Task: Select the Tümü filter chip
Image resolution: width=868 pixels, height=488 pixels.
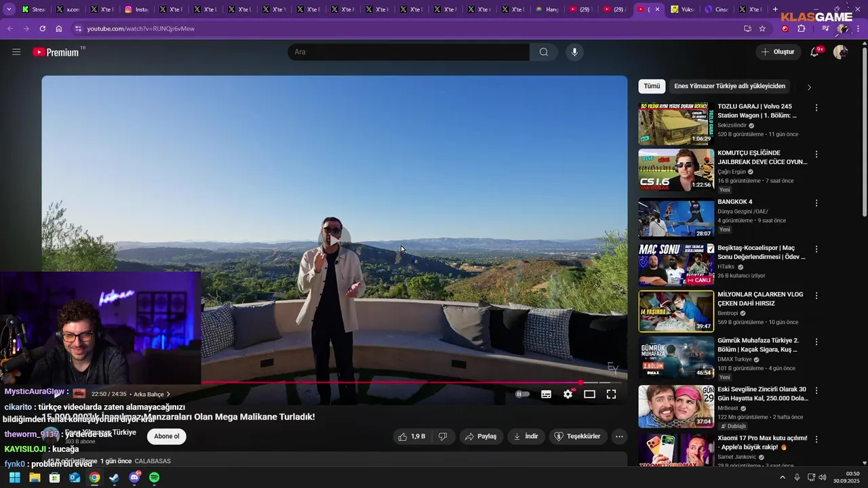Action: 652,86
